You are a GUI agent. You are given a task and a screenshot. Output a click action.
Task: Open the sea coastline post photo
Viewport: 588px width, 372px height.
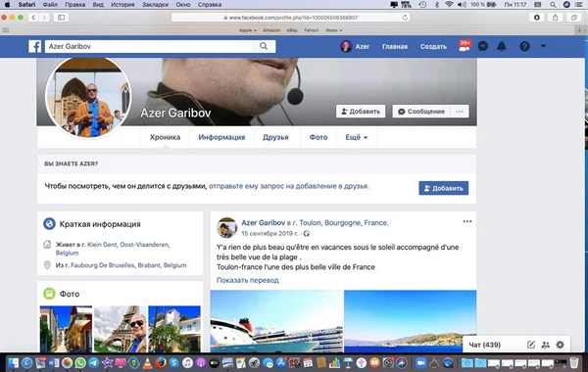pos(411,321)
